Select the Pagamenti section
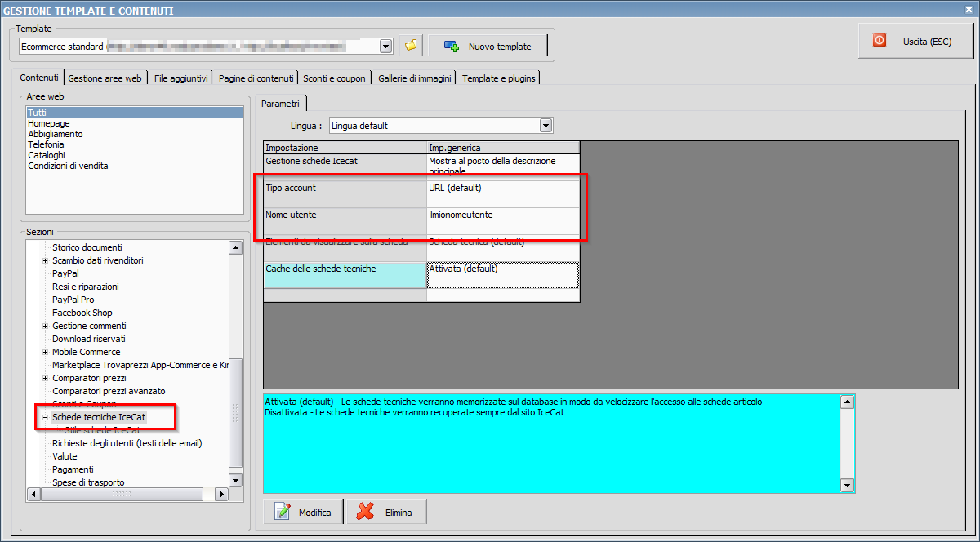Image resolution: width=980 pixels, height=542 pixels. 73,469
